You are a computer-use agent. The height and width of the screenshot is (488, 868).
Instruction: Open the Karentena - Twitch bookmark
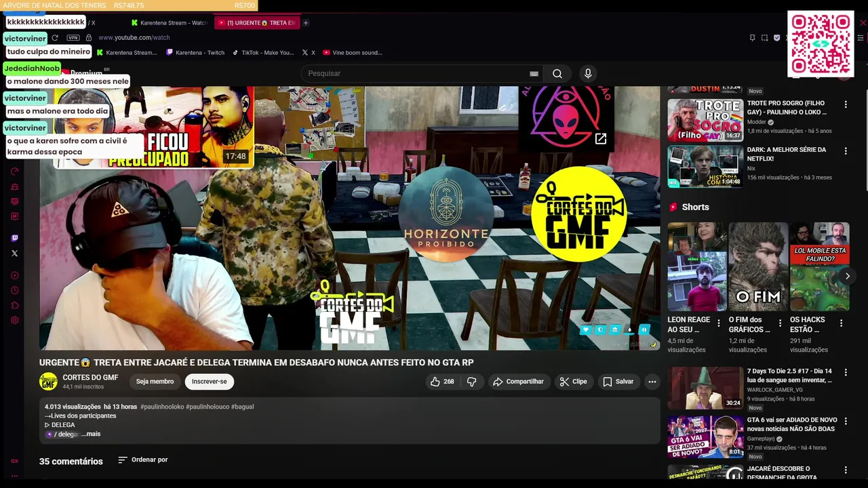[195, 53]
